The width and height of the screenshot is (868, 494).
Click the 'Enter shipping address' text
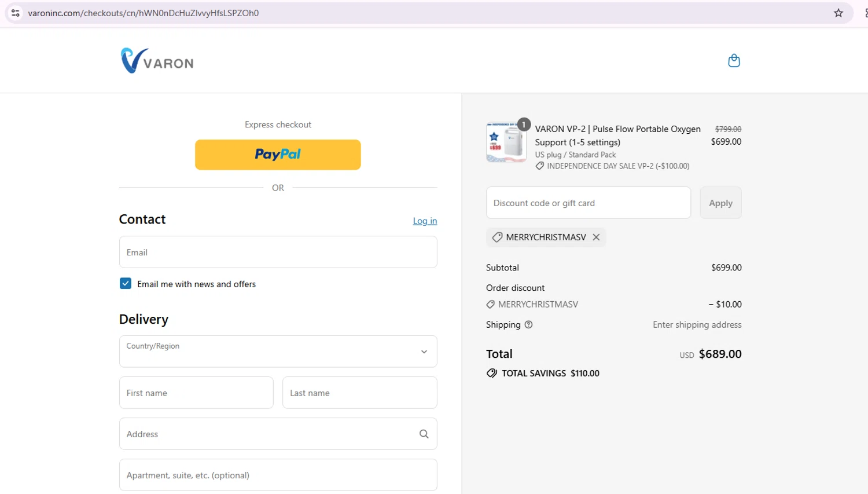click(x=697, y=325)
